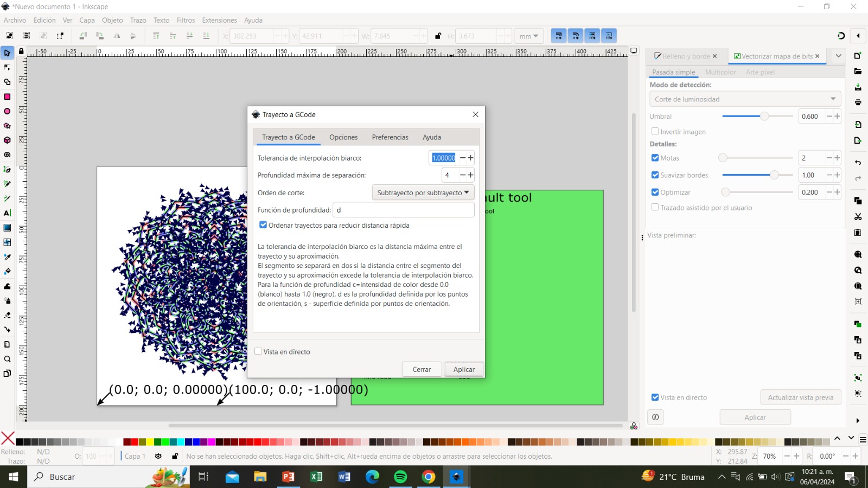Click the Print icon in right toolbar
868x488 pixels.
point(858,102)
